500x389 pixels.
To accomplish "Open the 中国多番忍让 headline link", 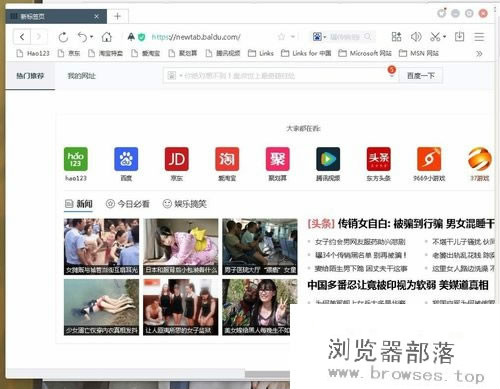I will coord(398,285).
